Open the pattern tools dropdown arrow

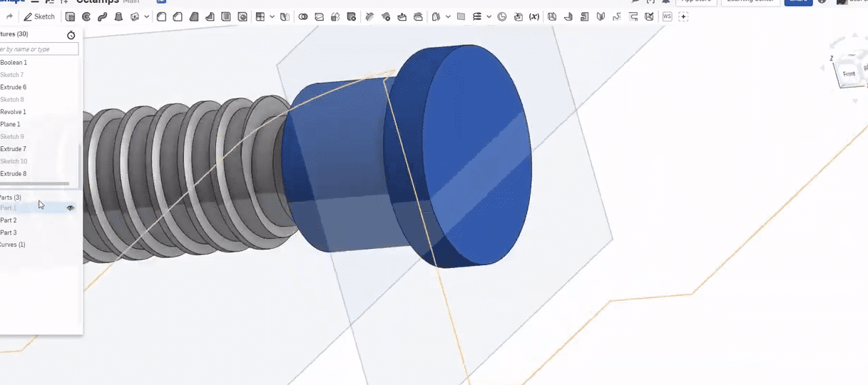tap(272, 16)
